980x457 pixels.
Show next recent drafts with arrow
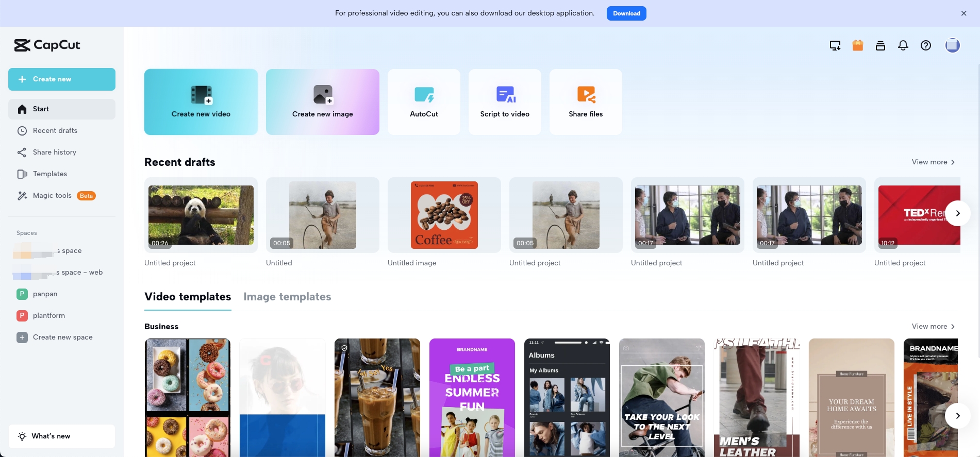pyautogui.click(x=958, y=213)
